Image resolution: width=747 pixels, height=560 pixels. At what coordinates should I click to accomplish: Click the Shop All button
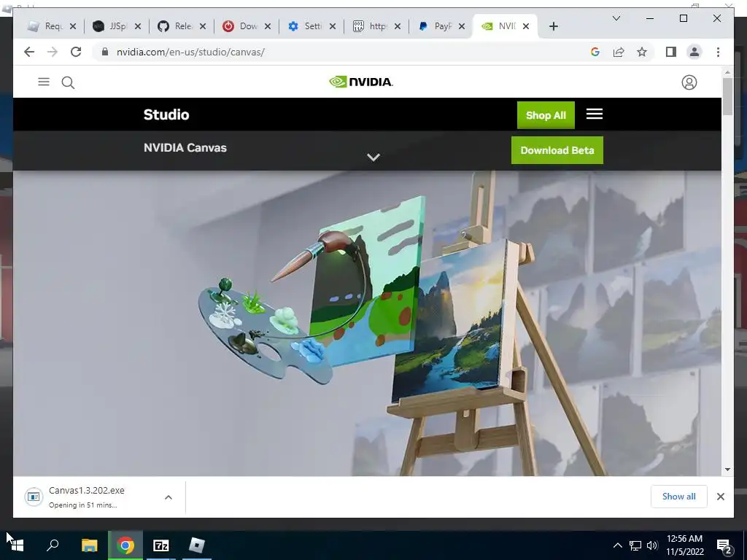tap(546, 115)
